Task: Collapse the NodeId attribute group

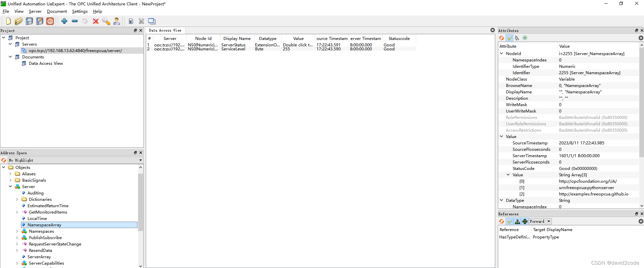Action: click(x=502, y=53)
